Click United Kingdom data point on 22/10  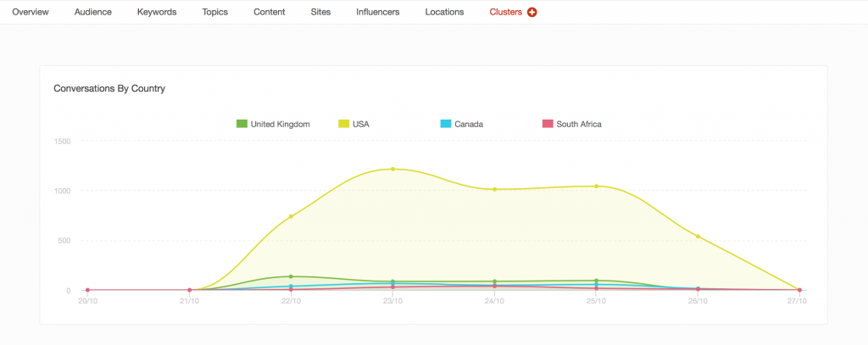click(291, 276)
